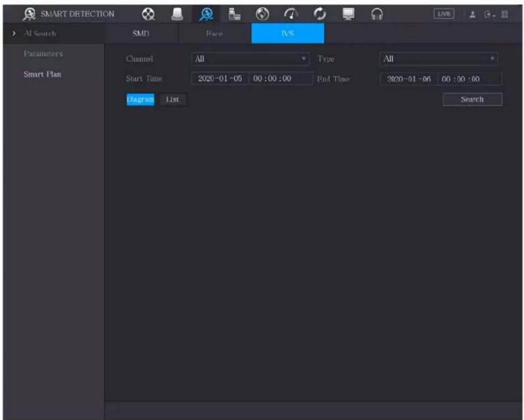Open the monitor Display icon
Viewport: 524px width, 420px height.
348,14
